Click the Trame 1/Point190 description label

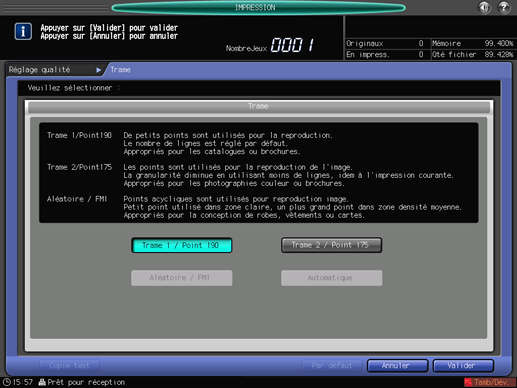pos(79,135)
